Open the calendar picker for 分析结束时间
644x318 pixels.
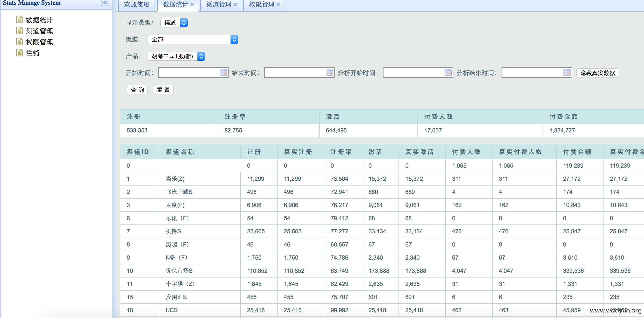[x=567, y=73]
